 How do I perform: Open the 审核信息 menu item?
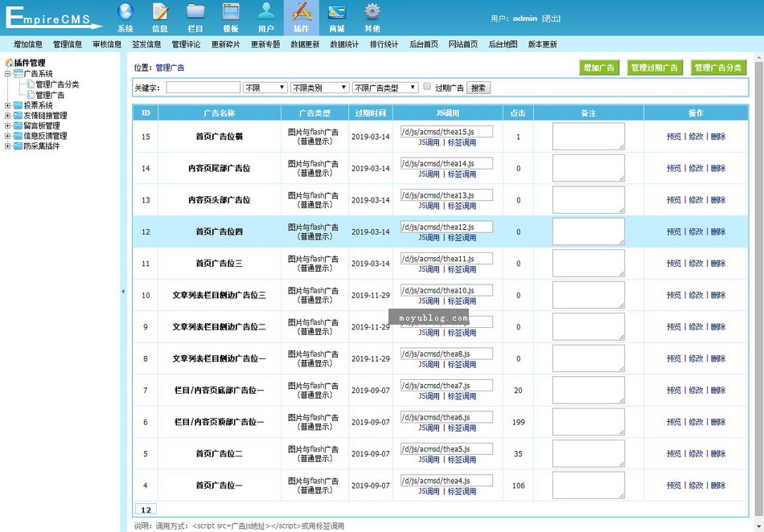pyautogui.click(x=107, y=44)
